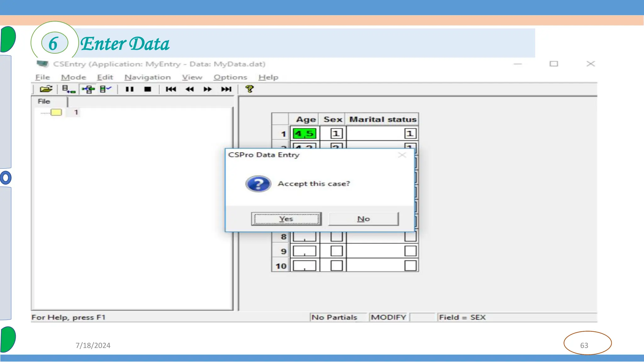Open the Navigation menu
The height and width of the screenshot is (362, 644).
coord(147,77)
